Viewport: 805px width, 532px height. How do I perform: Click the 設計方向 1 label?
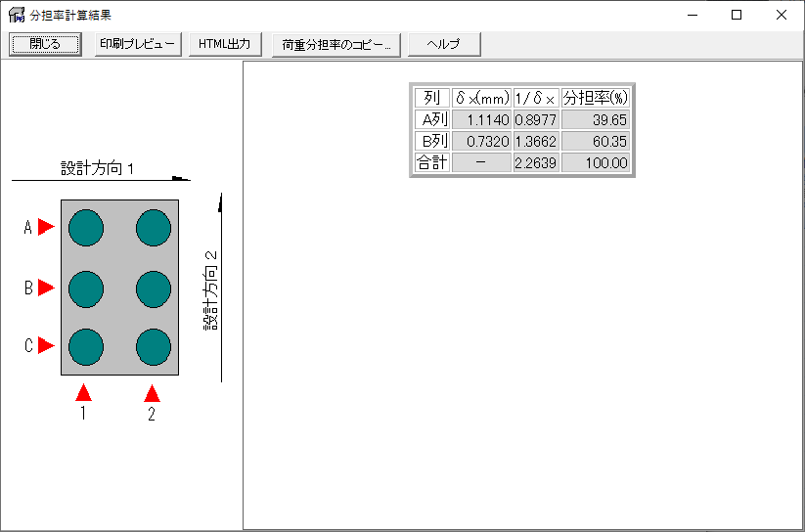(98, 168)
